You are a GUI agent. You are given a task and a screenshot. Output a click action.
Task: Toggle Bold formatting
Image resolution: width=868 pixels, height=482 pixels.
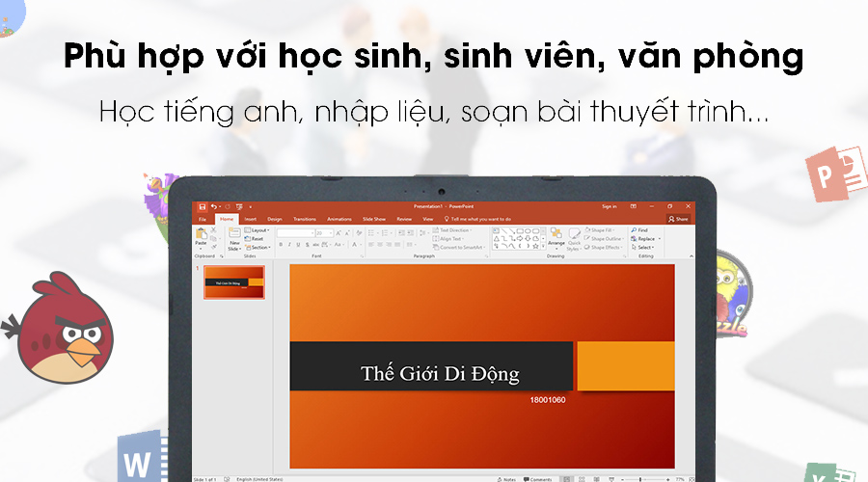[x=281, y=245]
